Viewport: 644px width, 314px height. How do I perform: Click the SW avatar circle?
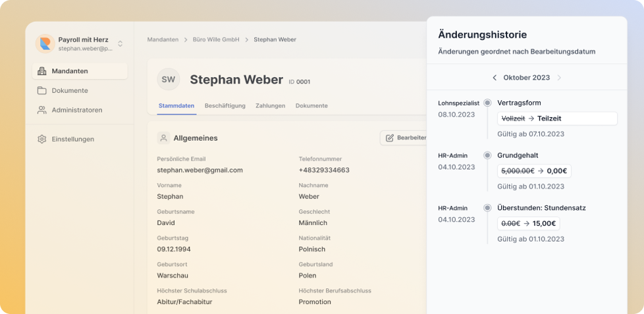(169, 80)
